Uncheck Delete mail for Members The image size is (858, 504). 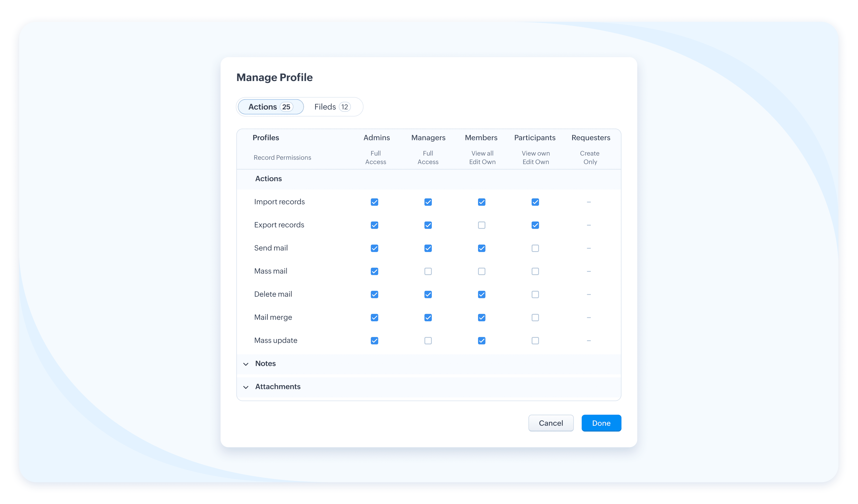tap(481, 294)
